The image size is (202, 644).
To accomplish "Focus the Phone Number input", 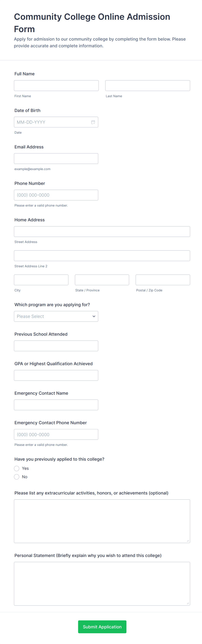I will tap(56, 195).
